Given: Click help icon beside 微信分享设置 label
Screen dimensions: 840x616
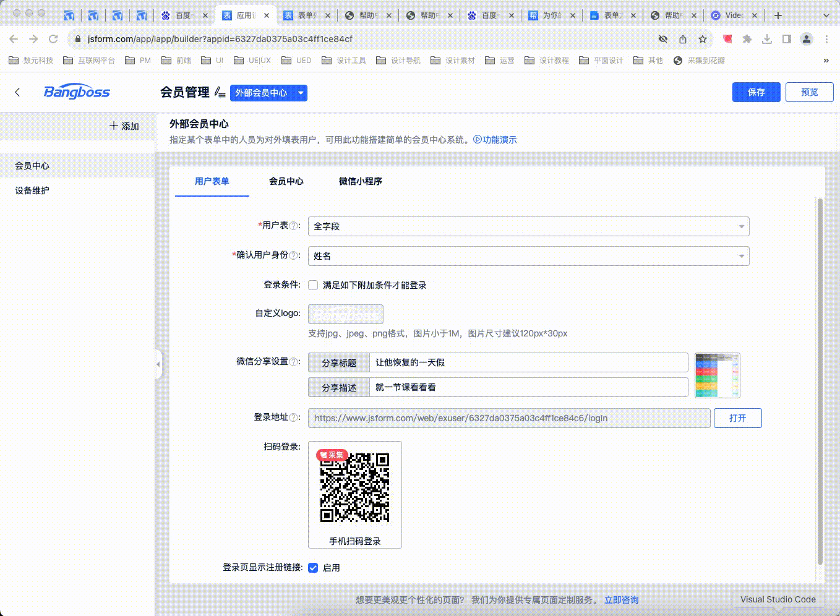Looking at the screenshot, I should (x=294, y=362).
